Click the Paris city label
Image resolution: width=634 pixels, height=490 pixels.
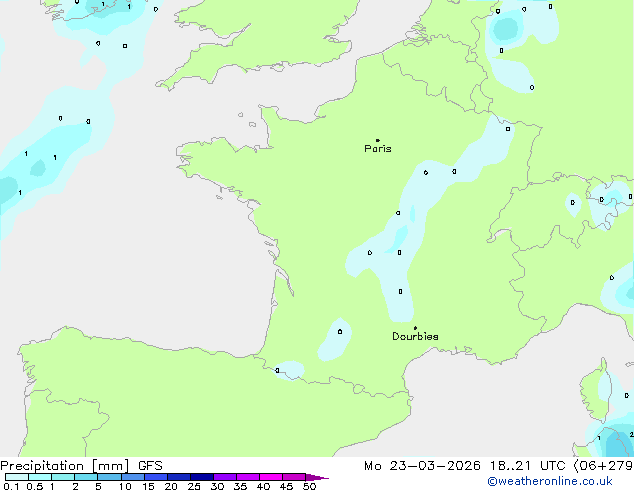point(378,149)
